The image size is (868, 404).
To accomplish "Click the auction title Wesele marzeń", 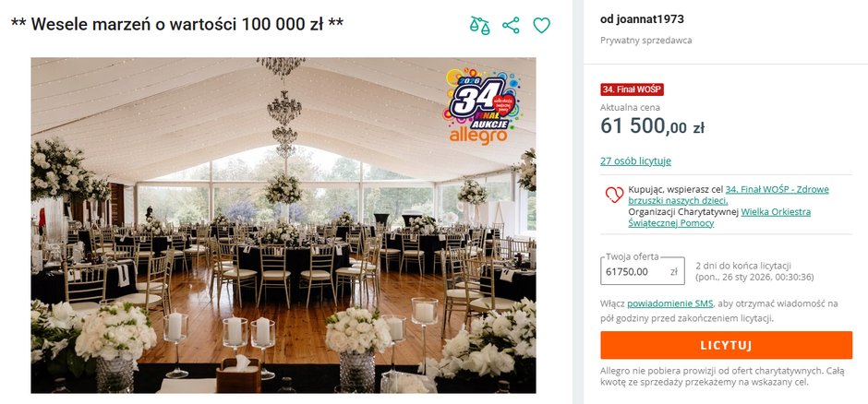I will (x=177, y=25).
